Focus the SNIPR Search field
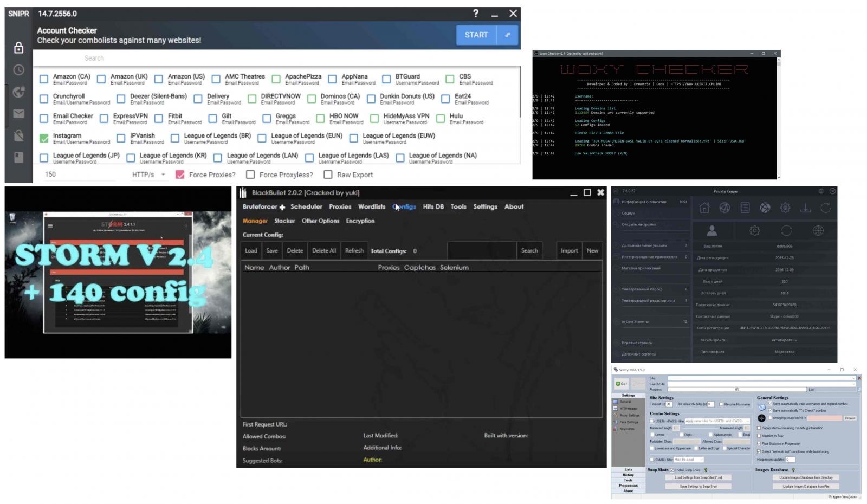 (276, 58)
